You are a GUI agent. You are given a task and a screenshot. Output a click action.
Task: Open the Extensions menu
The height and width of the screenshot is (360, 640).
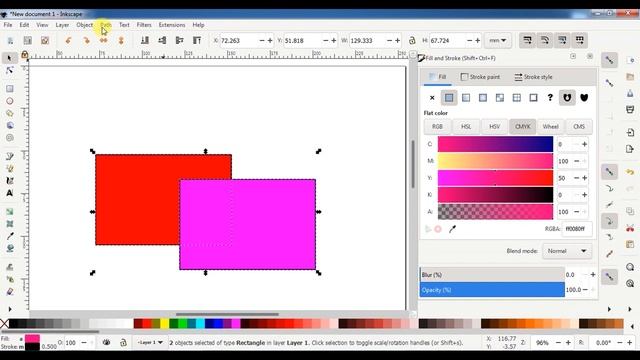coord(172,25)
